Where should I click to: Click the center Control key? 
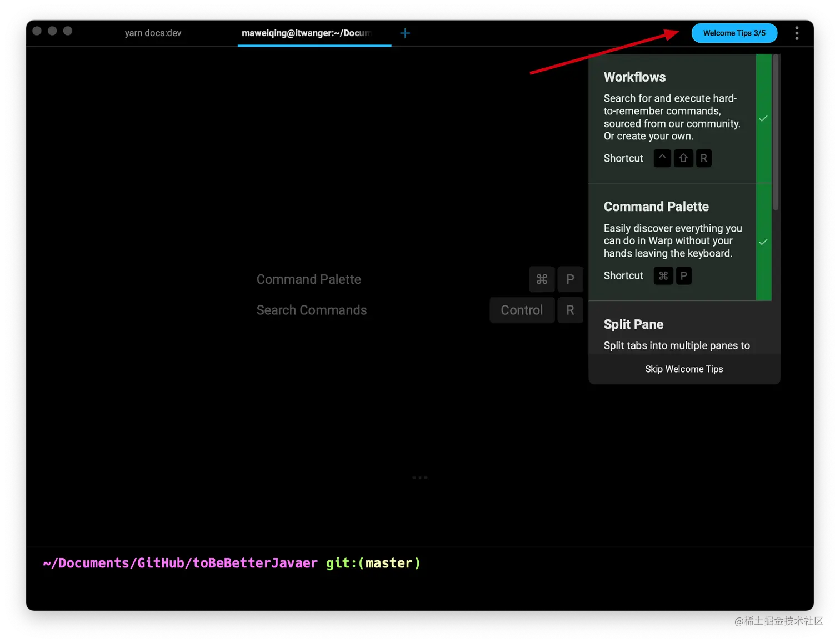coord(522,310)
